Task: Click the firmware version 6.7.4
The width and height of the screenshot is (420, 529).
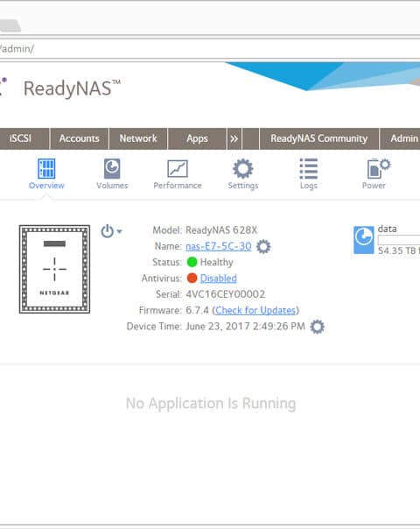Action: (197, 310)
